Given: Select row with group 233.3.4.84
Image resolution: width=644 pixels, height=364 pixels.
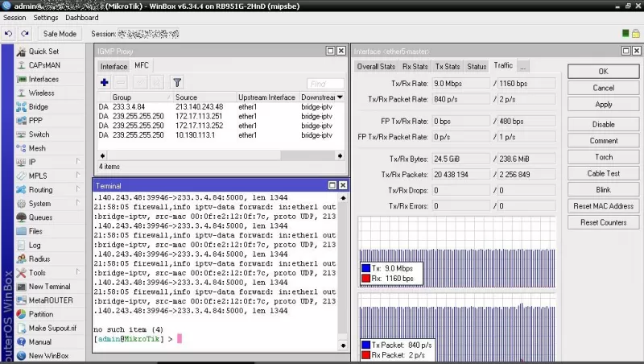Looking at the screenshot, I should click(221, 107).
